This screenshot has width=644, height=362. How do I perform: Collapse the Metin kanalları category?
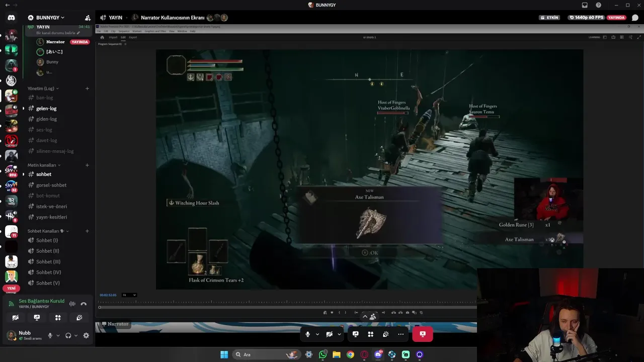tap(44, 165)
